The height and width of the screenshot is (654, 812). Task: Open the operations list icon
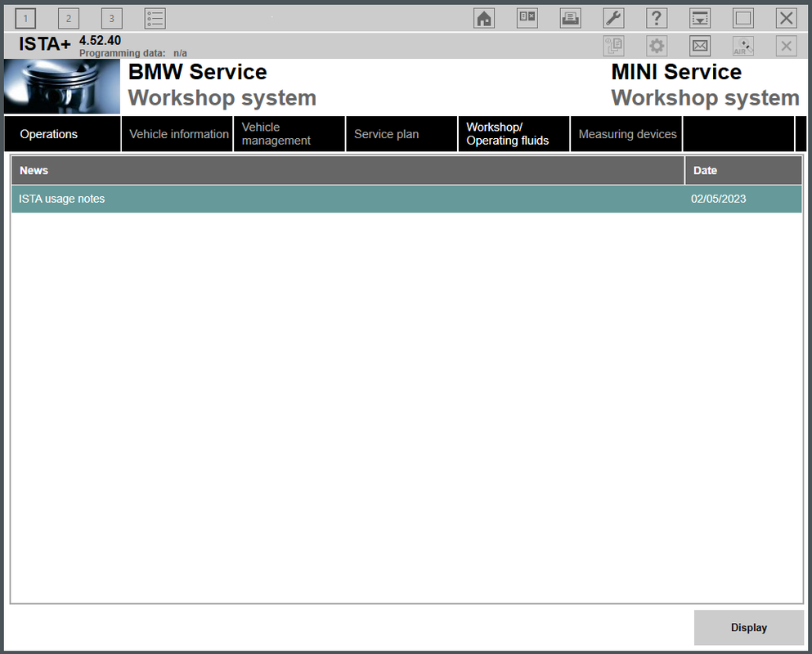coord(155,19)
